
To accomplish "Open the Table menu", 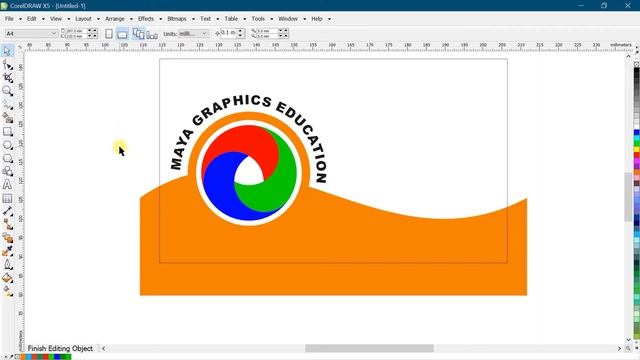I will coord(231,19).
